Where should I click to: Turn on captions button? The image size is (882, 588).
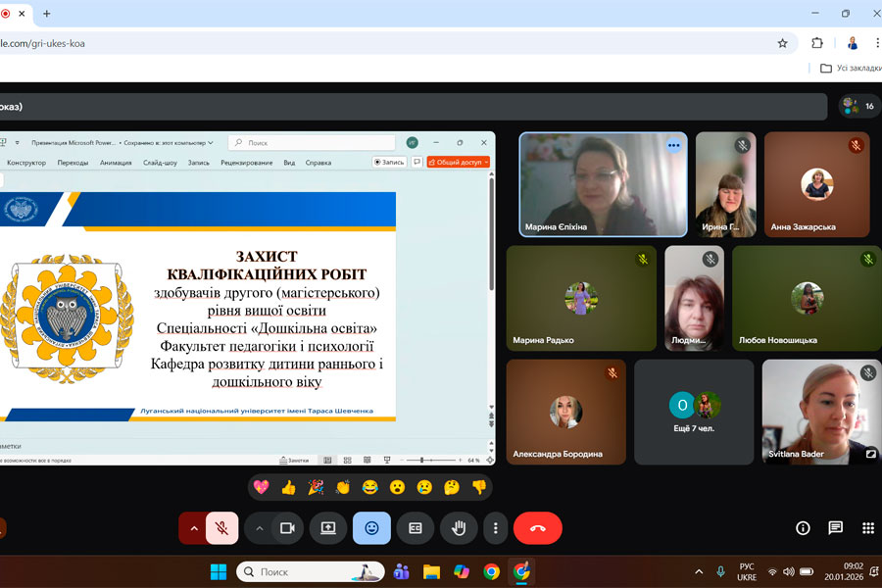point(416,528)
